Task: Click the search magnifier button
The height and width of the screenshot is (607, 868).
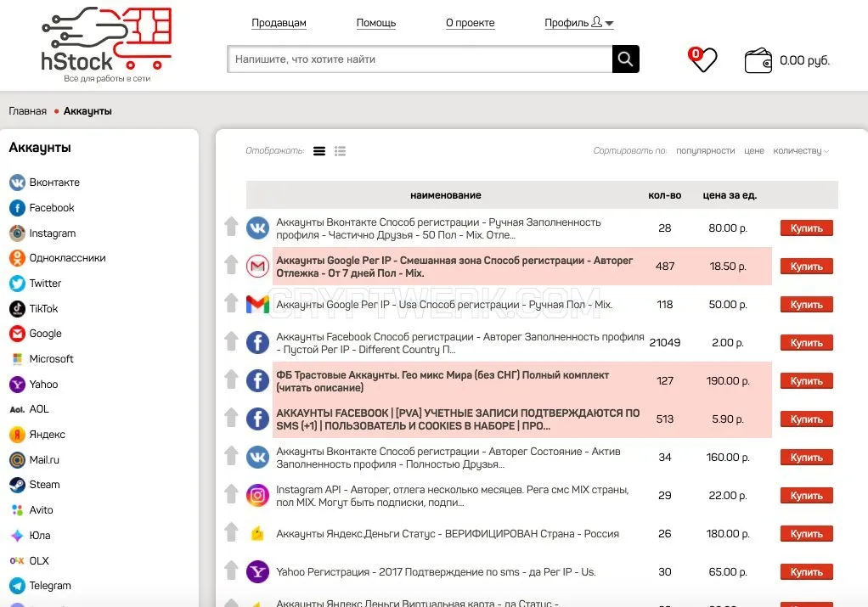Action: 626,59
